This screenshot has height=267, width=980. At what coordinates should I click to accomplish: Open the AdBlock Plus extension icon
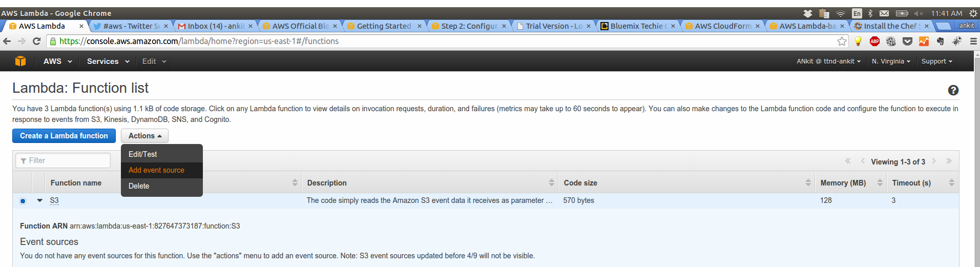tap(874, 41)
